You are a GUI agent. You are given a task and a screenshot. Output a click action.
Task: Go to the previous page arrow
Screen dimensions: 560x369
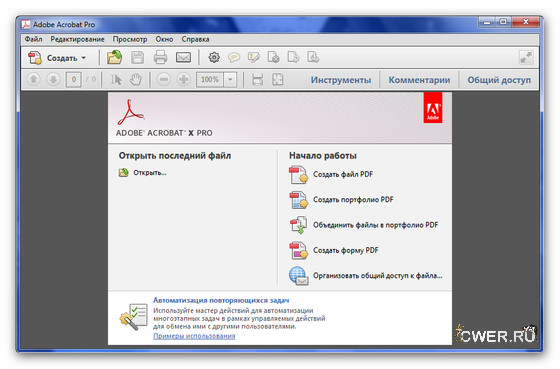[34, 79]
